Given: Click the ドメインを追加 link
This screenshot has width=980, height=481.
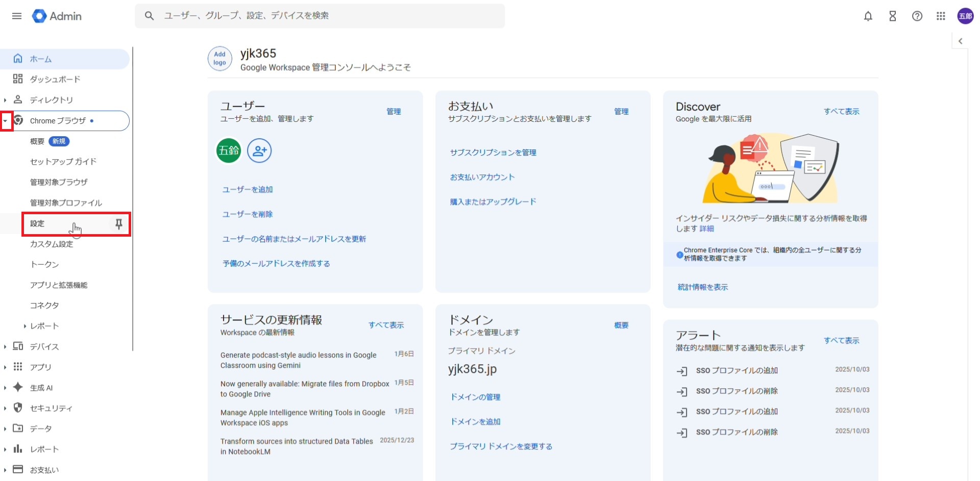Looking at the screenshot, I should pos(475,422).
